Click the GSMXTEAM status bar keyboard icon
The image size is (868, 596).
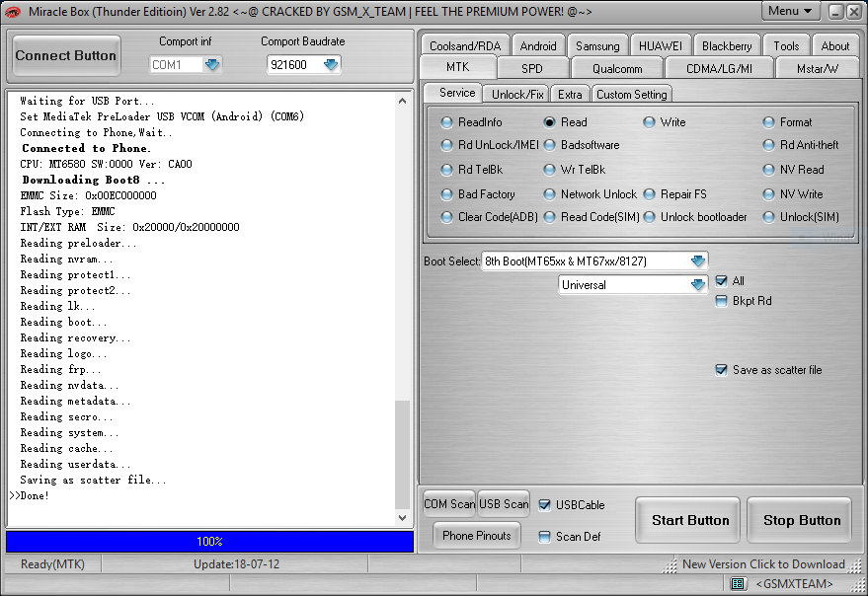click(x=737, y=584)
